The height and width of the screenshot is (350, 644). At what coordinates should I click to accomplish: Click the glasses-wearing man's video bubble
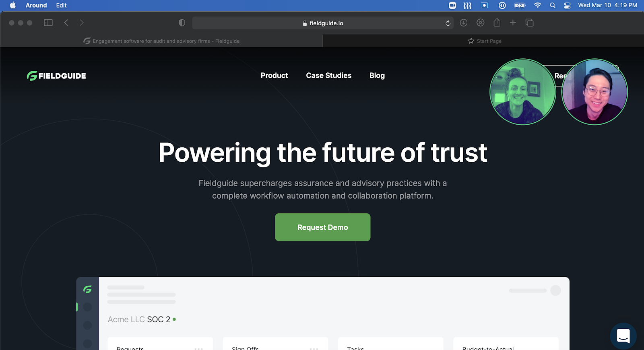[x=594, y=92]
